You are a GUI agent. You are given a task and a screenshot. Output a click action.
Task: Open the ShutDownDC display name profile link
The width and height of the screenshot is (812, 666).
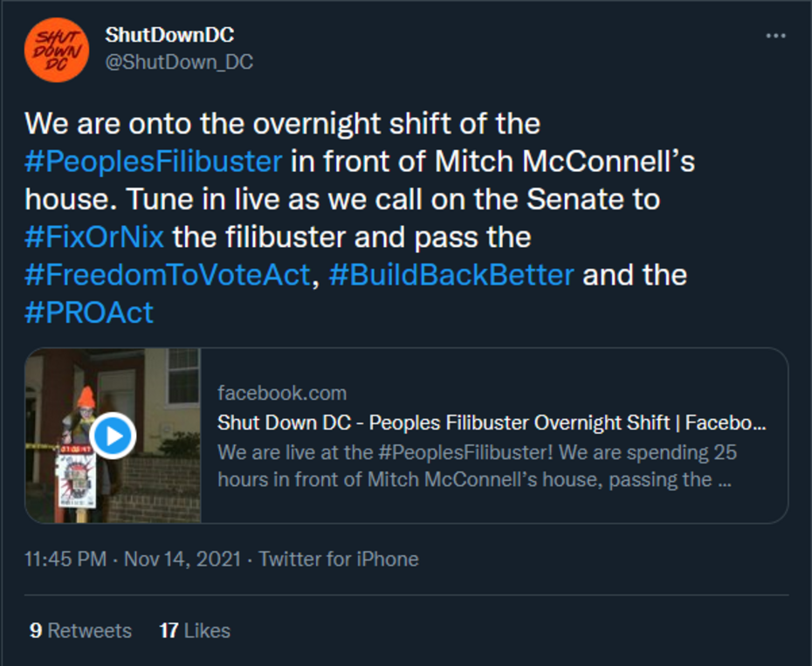click(x=169, y=36)
